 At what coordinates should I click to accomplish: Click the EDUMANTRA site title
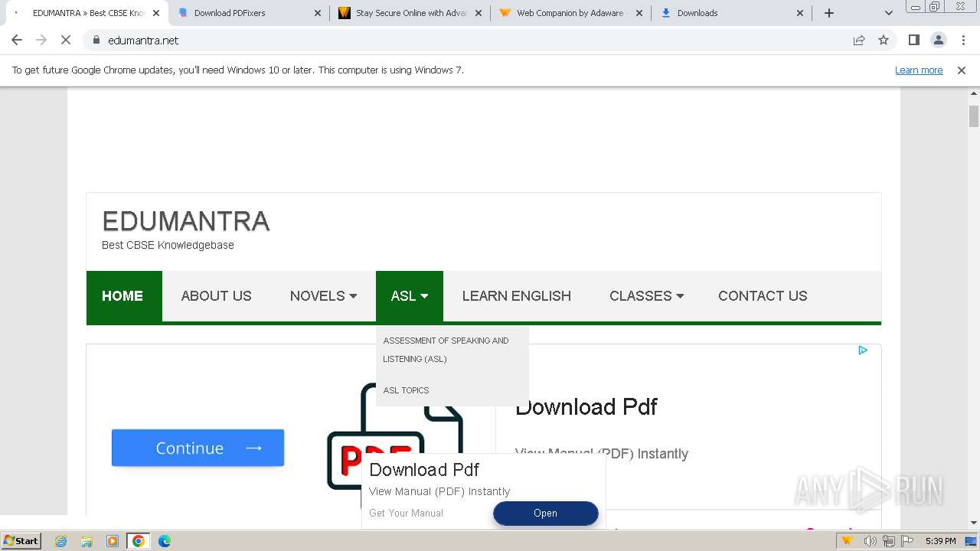click(186, 221)
